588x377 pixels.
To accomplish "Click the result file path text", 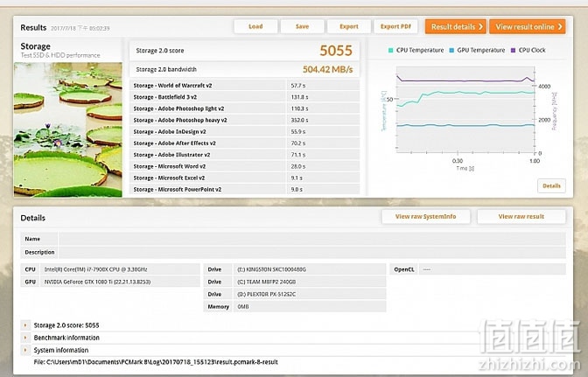I will click(156, 362).
